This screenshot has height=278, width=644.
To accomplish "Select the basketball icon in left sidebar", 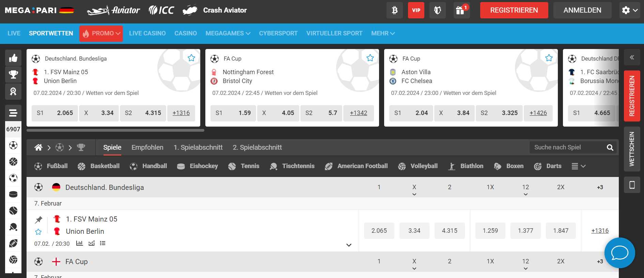I will pos(13,162).
